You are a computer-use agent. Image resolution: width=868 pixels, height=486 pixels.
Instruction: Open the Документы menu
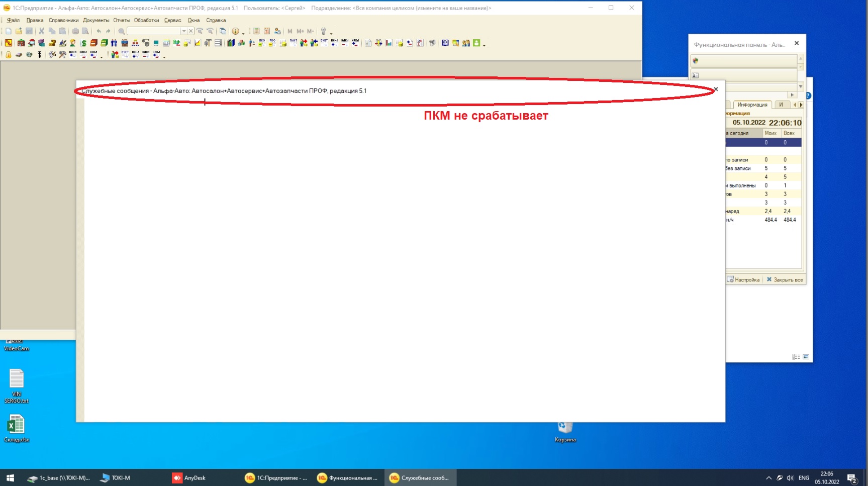pos(96,21)
